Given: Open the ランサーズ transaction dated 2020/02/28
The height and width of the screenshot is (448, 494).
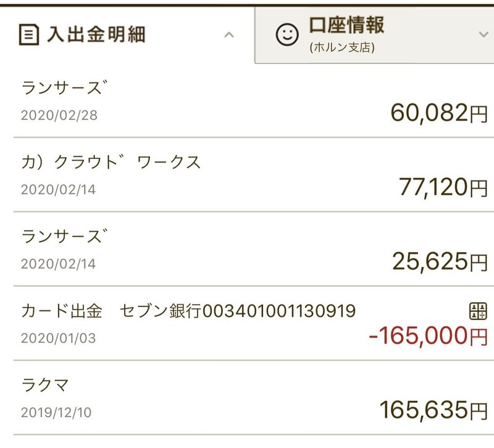Looking at the screenshot, I should pyautogui.click(x=247, y=102).
